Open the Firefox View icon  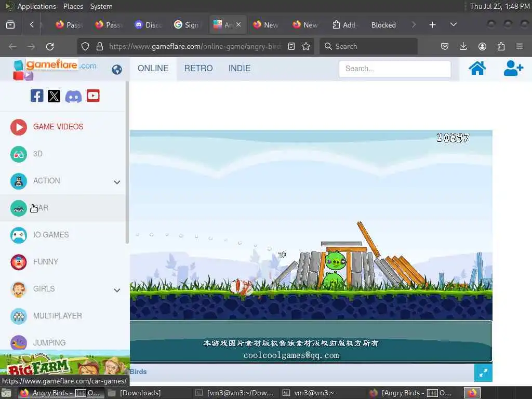click(x=10, y=25)
